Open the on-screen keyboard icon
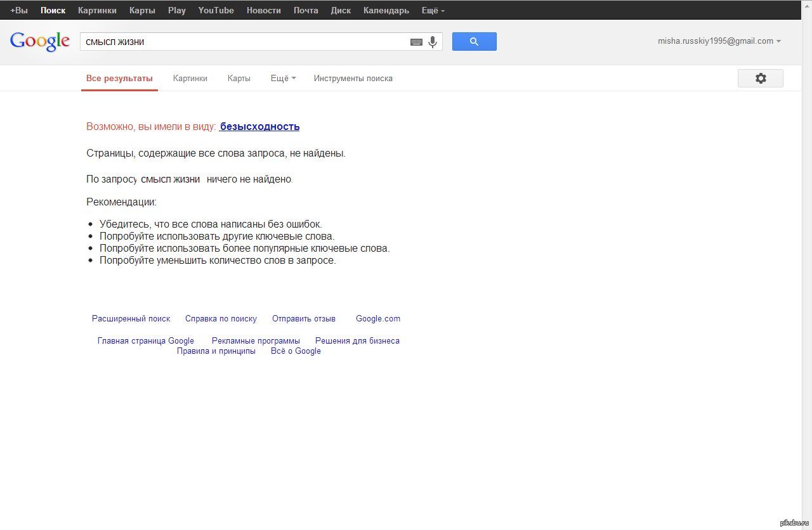The height and width of the screenshot is (530, 812). [x=416, y=42]
